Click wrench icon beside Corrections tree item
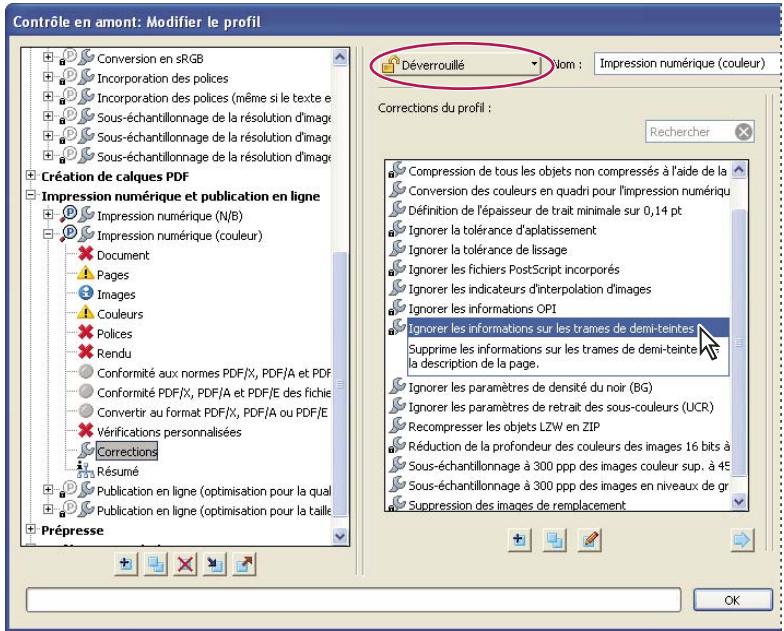 [x=86, y=450]
